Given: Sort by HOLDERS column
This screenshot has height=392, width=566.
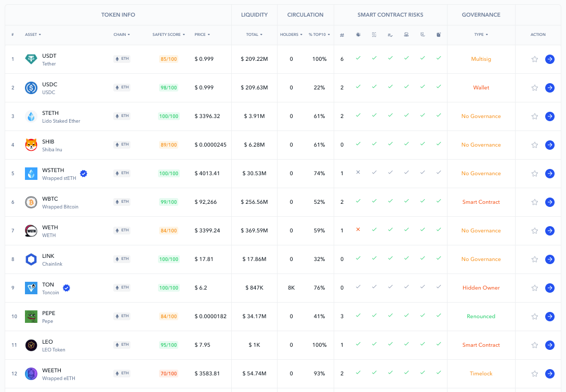Looking at the screenshot, I should [291, 35].
